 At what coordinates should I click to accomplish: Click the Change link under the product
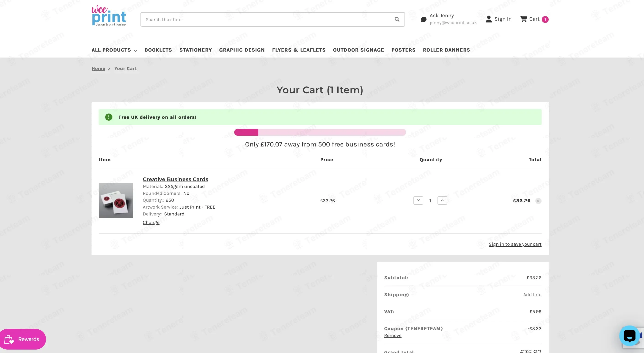pyautogui.click(x=151, y=223)
